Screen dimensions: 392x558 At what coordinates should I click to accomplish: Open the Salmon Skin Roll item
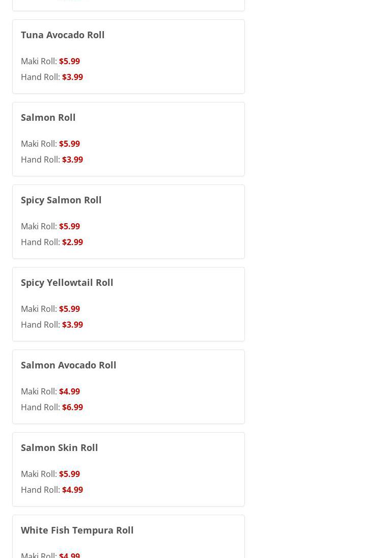60,447
